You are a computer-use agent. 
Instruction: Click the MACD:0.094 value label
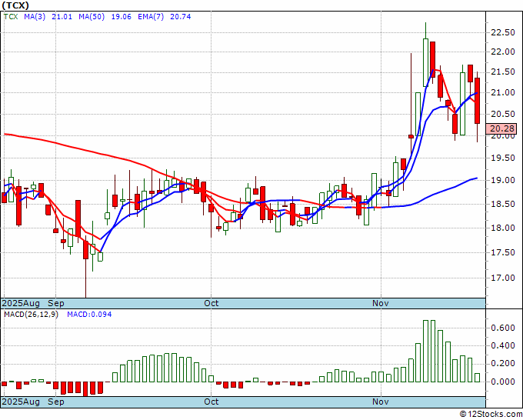tap(89, 315)
